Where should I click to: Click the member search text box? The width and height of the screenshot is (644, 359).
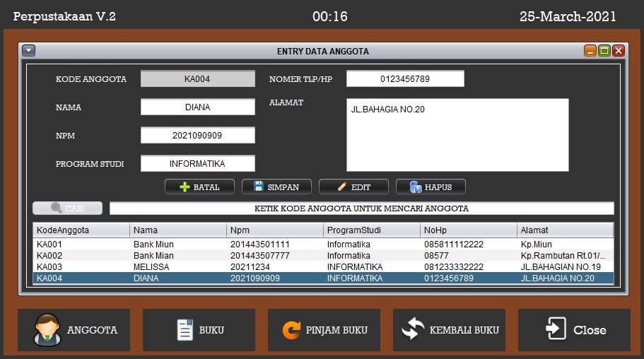point(361,208)
